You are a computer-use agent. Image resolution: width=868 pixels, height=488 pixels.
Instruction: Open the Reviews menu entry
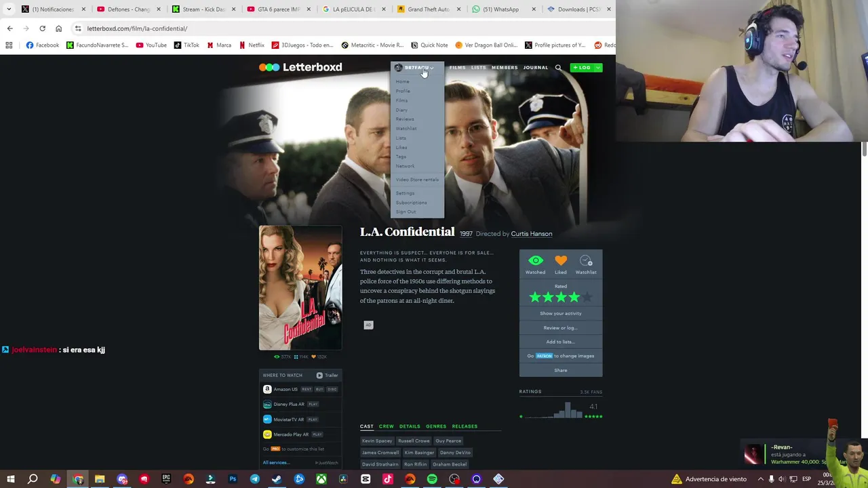[405, 119]
